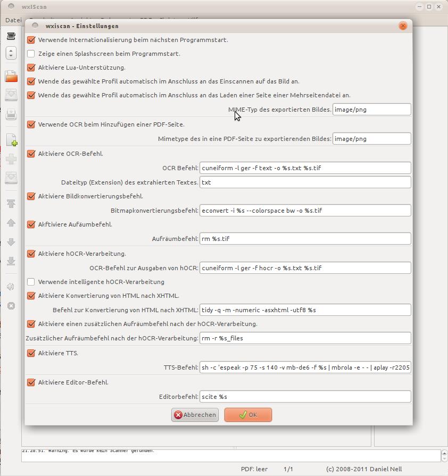Viewport: 448px width, 476px height.
Task: Click the move page down arrow icon
Action: 11,242
